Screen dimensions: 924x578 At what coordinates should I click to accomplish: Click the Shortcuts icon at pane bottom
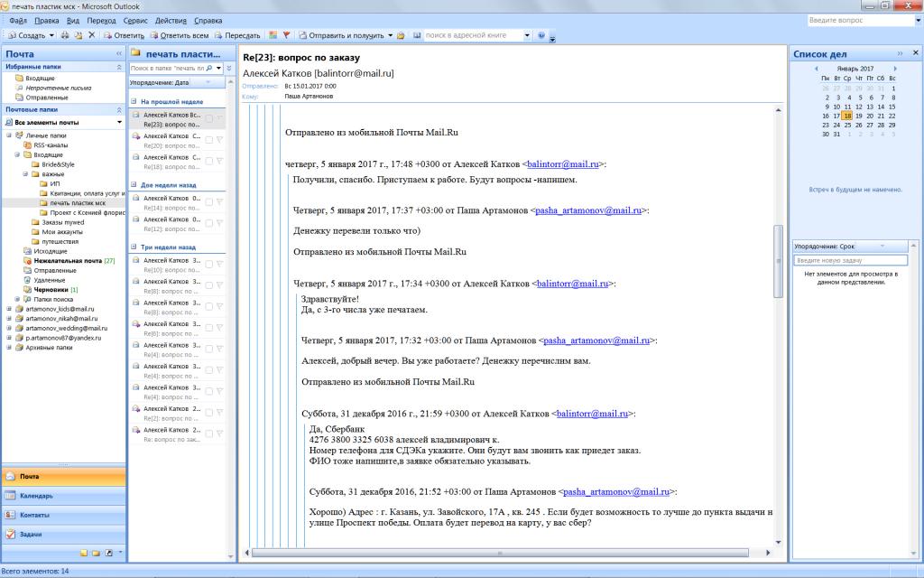click(108, 554)
